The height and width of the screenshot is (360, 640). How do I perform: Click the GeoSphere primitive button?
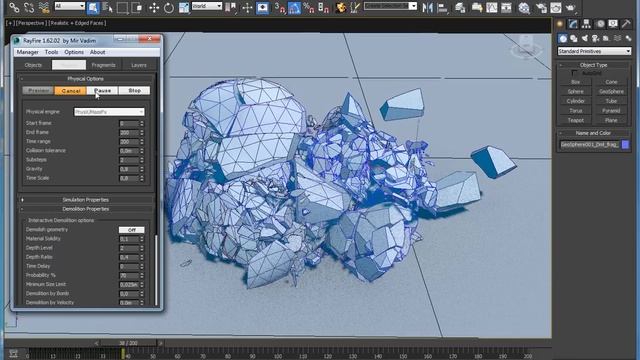(x=611, y=91)
